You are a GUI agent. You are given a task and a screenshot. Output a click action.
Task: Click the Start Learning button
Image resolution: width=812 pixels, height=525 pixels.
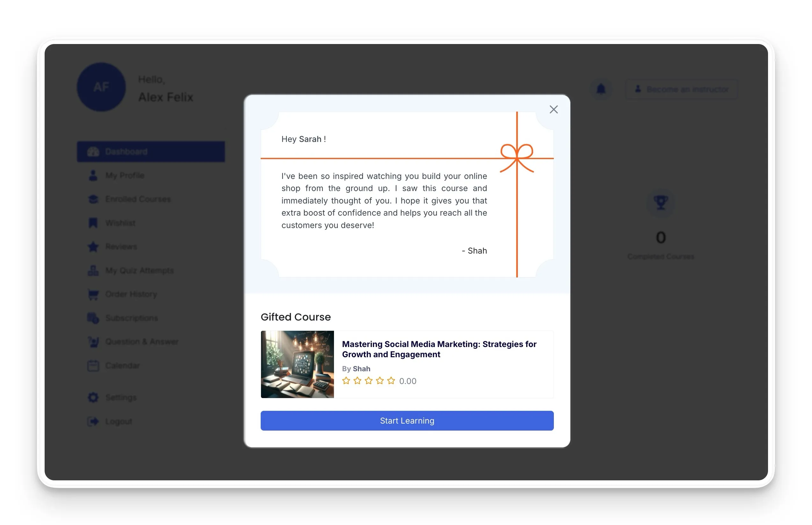pos(407,420)
